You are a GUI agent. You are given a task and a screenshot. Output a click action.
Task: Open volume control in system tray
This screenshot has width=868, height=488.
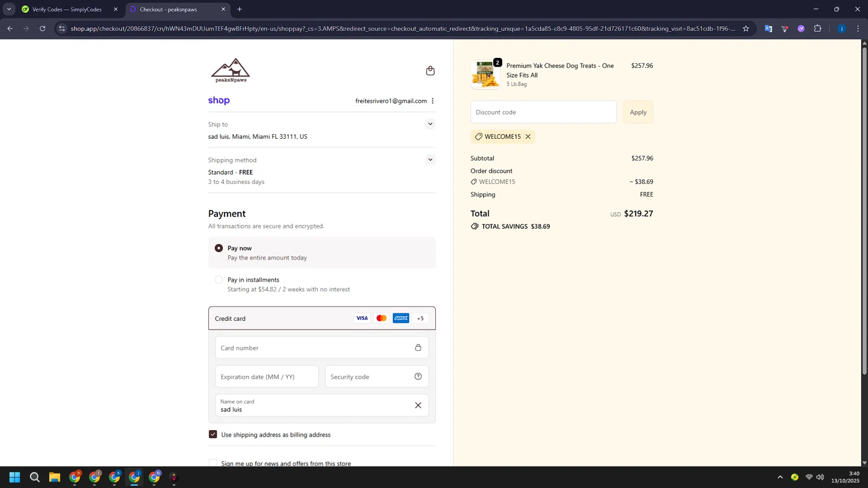(820, 477)
